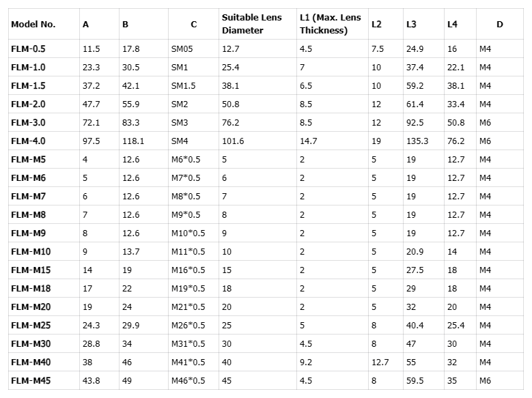Viewport: 532px width, 398px height.
Task: Click the FLM-4.0 model name
Action: 28,141
